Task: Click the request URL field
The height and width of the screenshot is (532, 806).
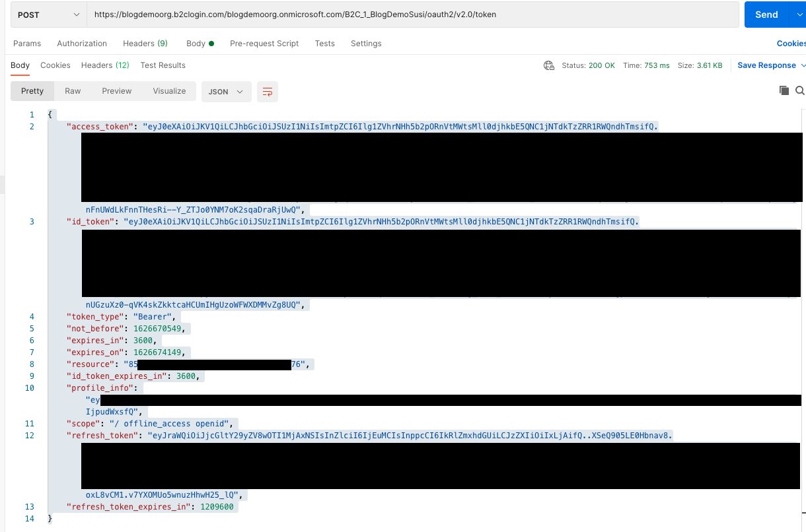Action: (412, 15)
